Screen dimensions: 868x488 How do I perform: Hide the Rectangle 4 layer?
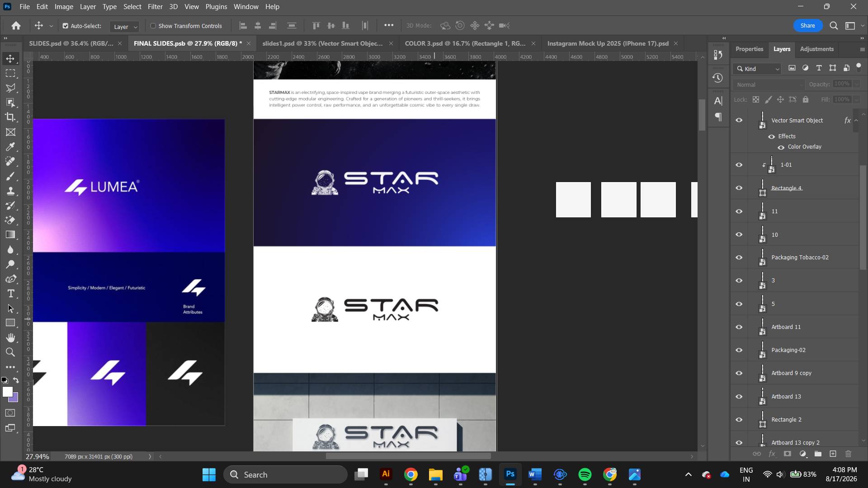click(x=739, y=188)
